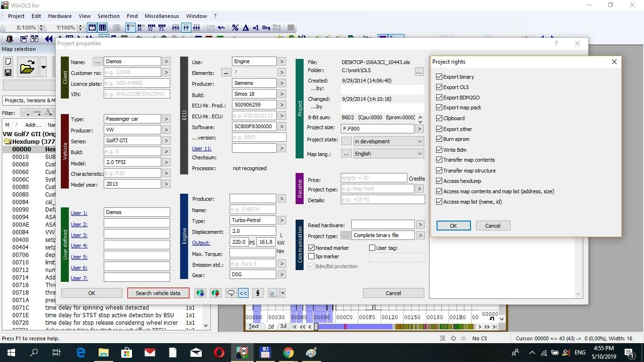Switch to the 2d tab

click(x=271, y=326)
